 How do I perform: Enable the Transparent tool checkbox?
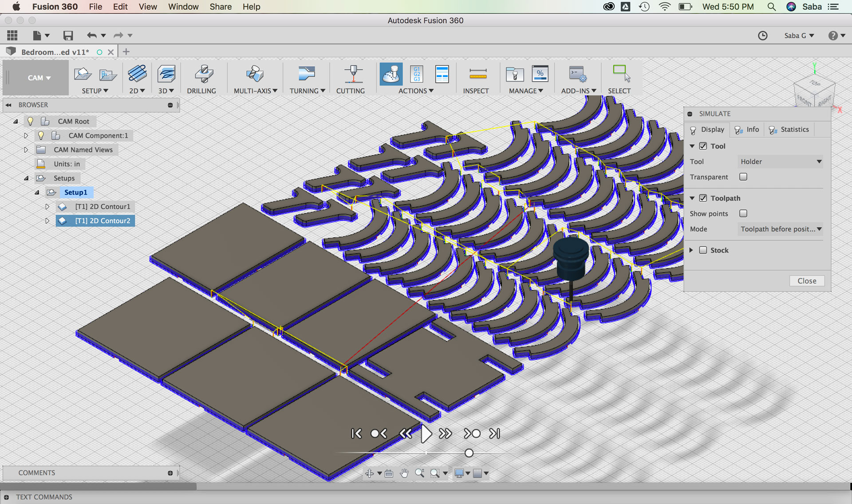point(743,177)
